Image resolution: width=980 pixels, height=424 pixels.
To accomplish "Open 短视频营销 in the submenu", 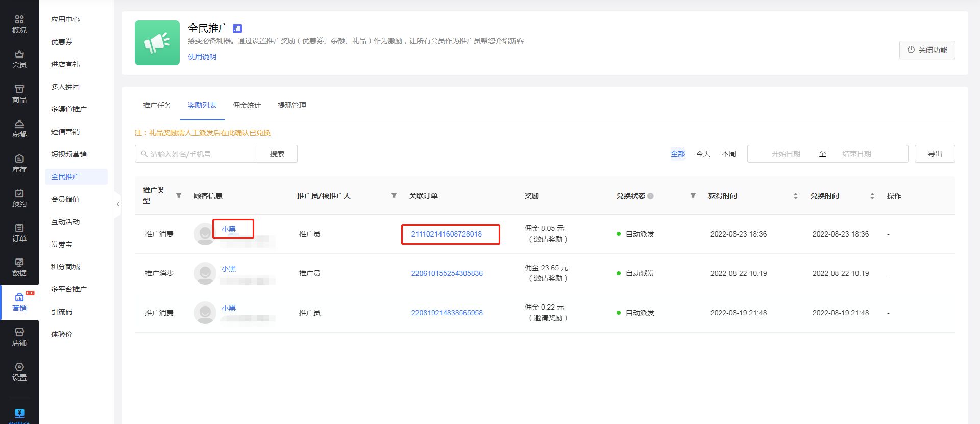I will (69, 154).
